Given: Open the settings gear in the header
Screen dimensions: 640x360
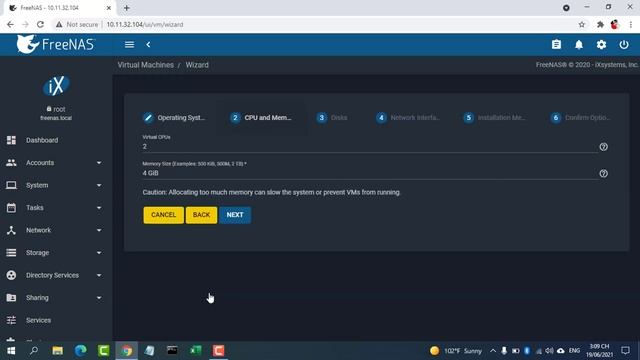Looking at the screenshot, I should [601, 44].
